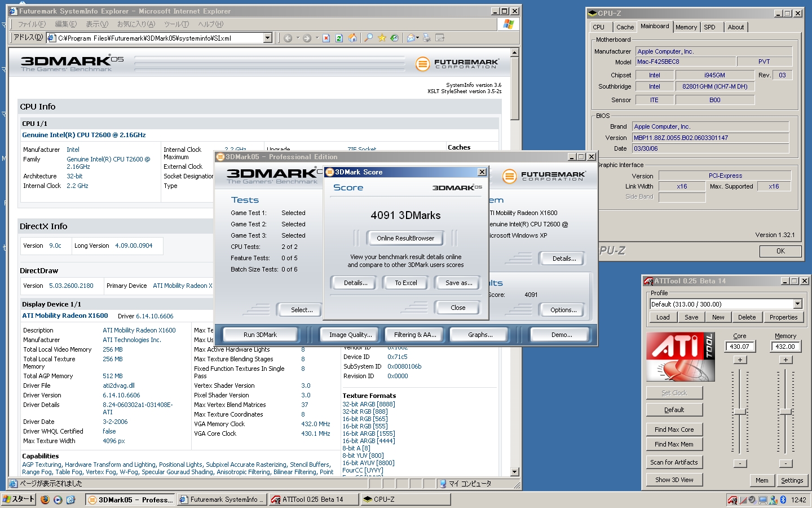Click the network monitor icon in system tray
The image size is (812, 508).
click(763, 500)
